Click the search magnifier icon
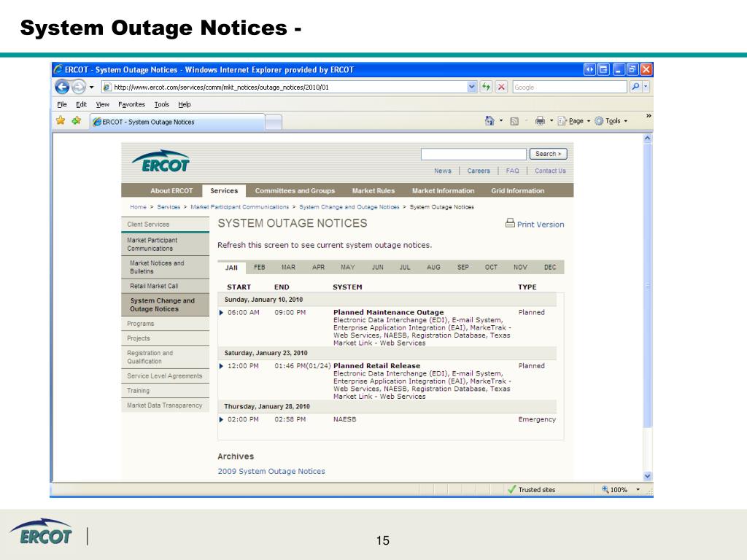Screen dimensions: 747x560 click(x=635, y=87)
